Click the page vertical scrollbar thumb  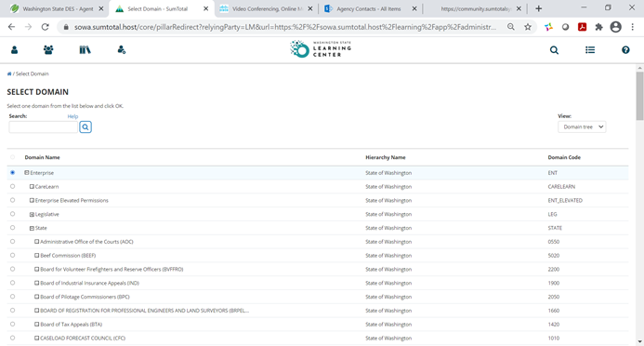point(639,95)
